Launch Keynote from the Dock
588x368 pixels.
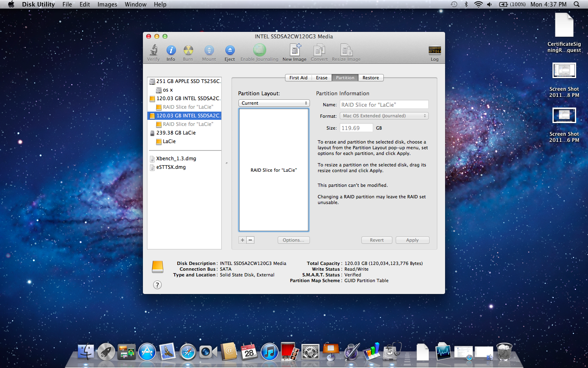pos(331,351)
